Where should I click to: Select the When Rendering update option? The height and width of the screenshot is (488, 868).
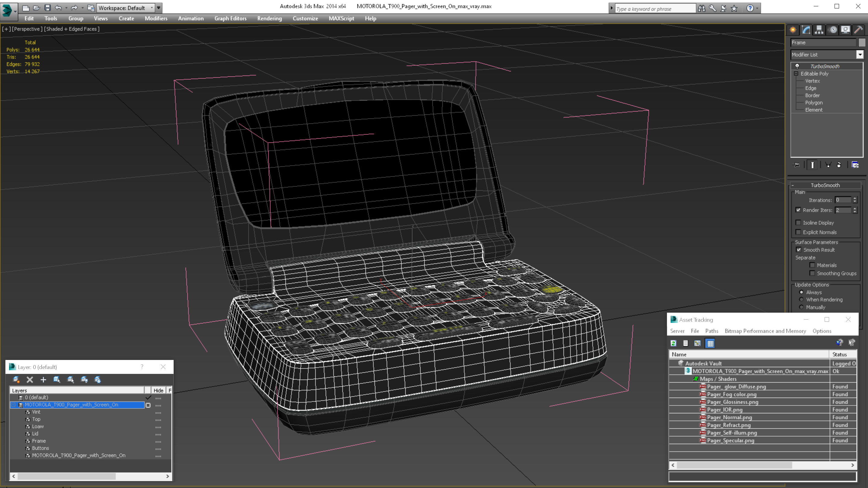click(801, 299)
